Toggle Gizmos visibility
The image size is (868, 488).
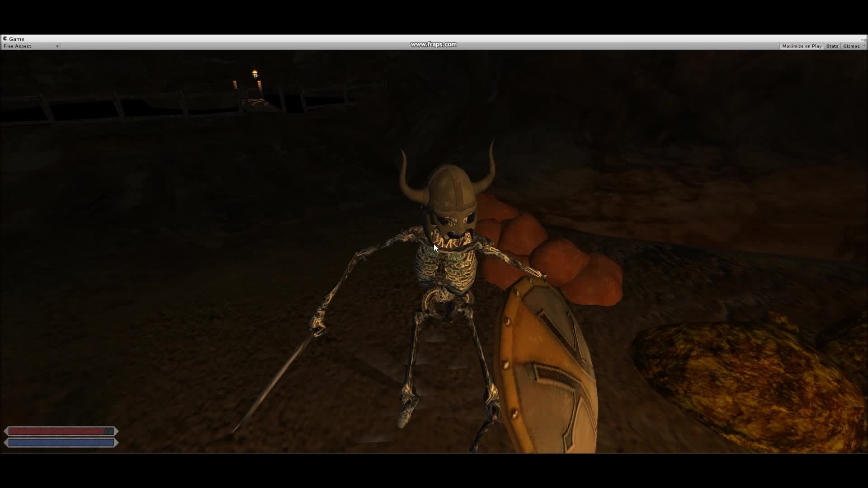point(852,46)
